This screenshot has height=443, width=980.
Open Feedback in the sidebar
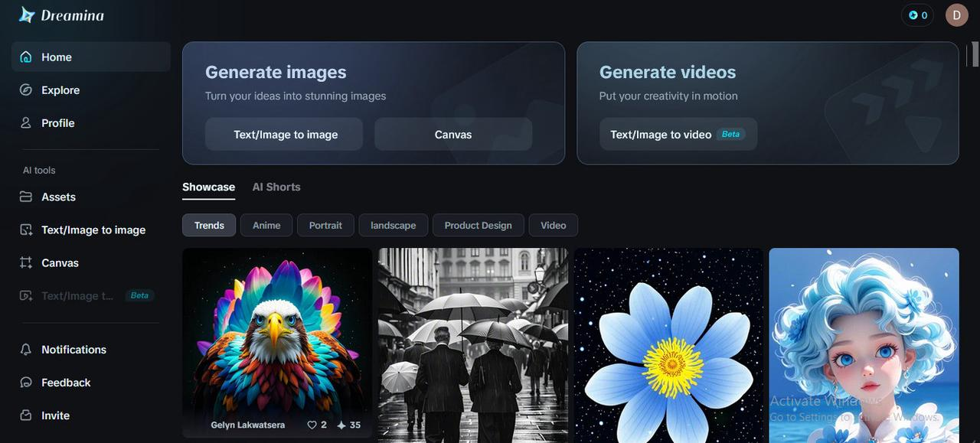(91, 382)
